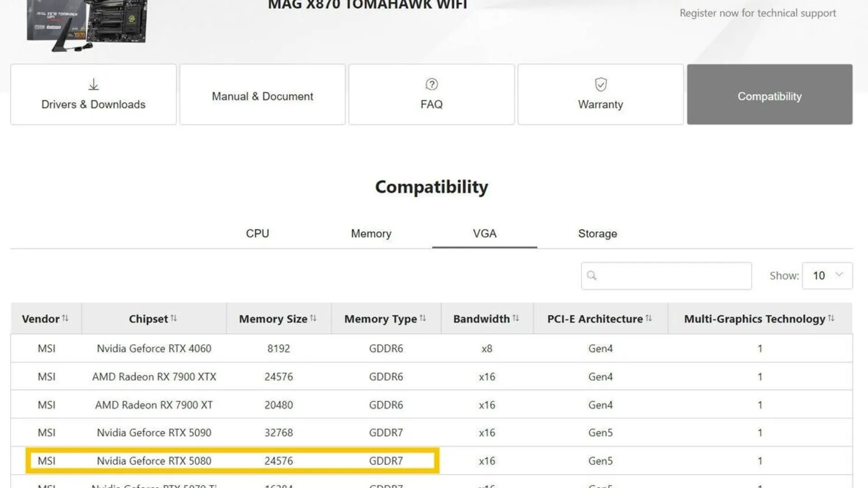Open Drivers & Downloads section
The width and height of the screenshot is (868, 488).
(94, 94)
